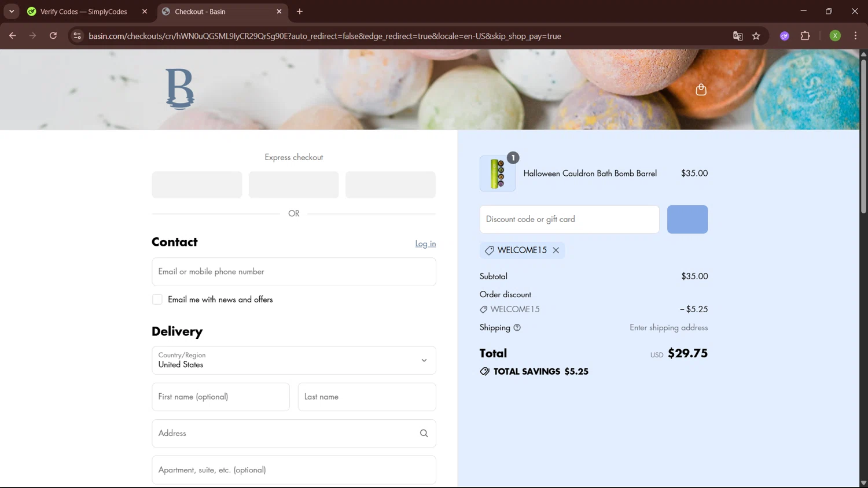The width and height of the screenshot is (868, 488).
Task: Click the Last name field
Action: pos(367,397)
